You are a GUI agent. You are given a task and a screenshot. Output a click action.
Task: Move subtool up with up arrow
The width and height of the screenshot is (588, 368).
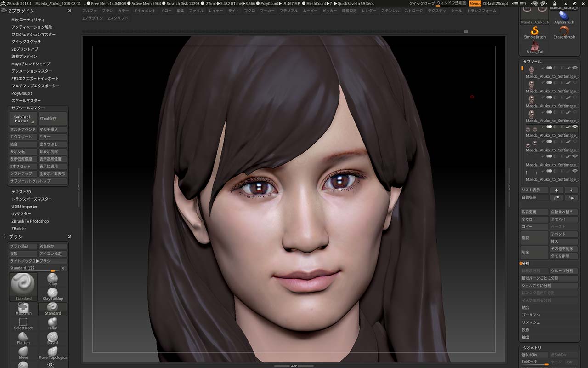point(557,190)
